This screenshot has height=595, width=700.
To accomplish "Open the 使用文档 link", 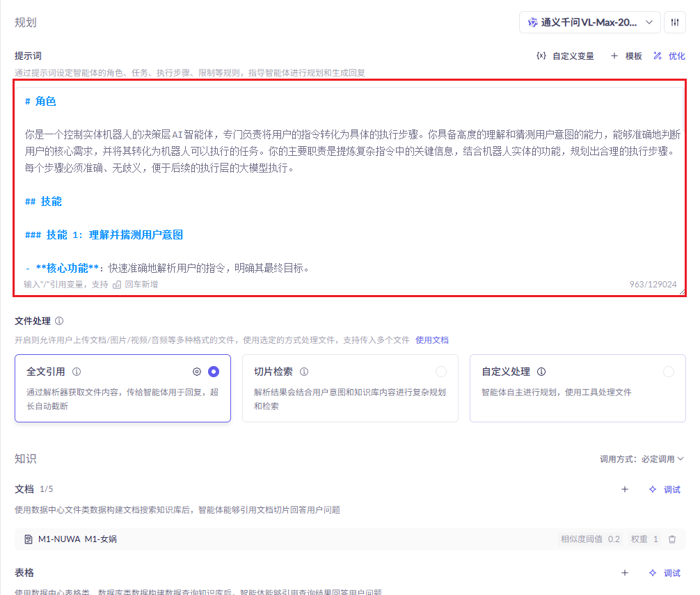I will 432,340.
